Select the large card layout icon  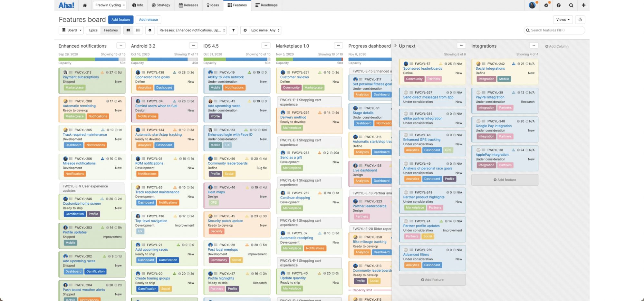[x=128, y=30]
